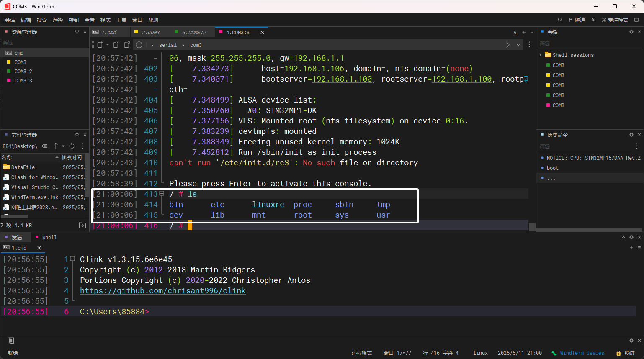Expand the Shell sessions tree node
This screenshot has height=359, width=644.
tap(541, 55)
